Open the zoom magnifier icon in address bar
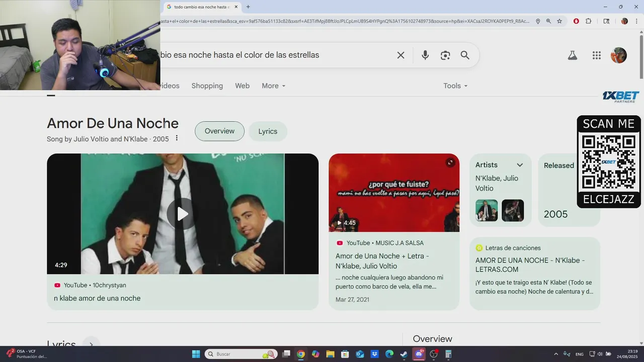 click(548, 21)
